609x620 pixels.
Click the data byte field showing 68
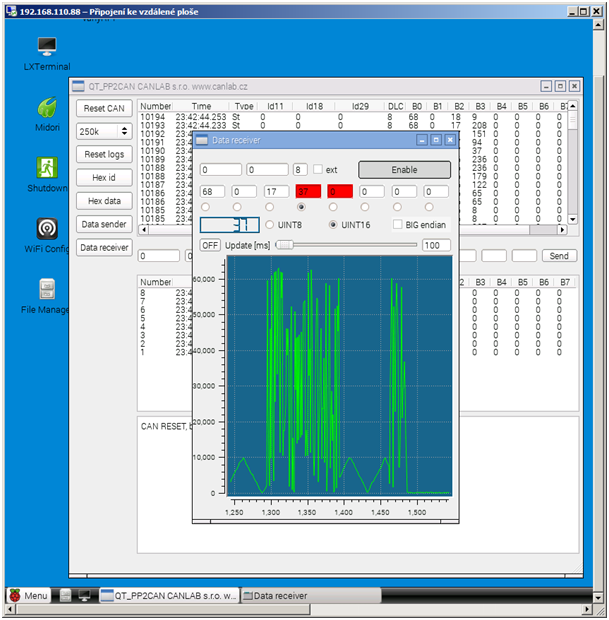tap(212, 191)
